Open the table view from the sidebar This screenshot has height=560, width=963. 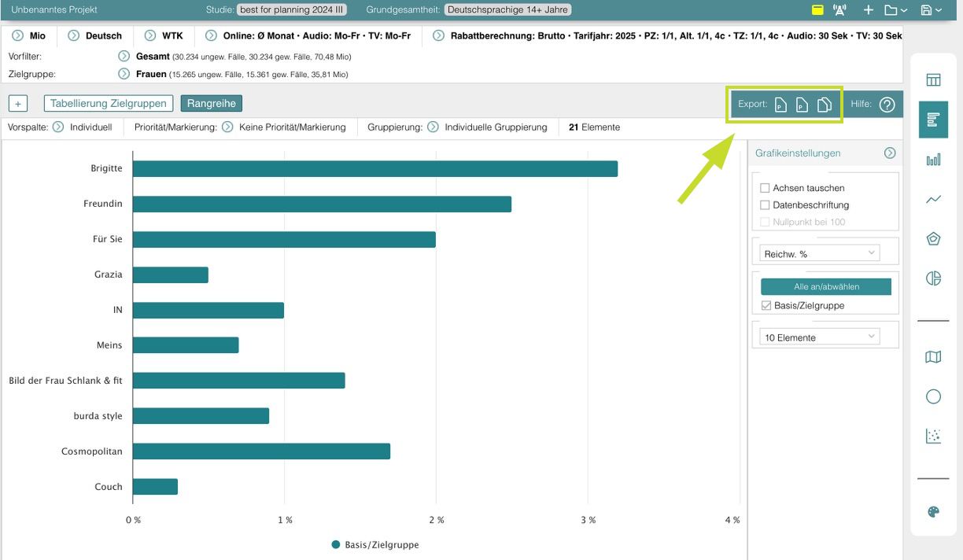click(933, 79)
